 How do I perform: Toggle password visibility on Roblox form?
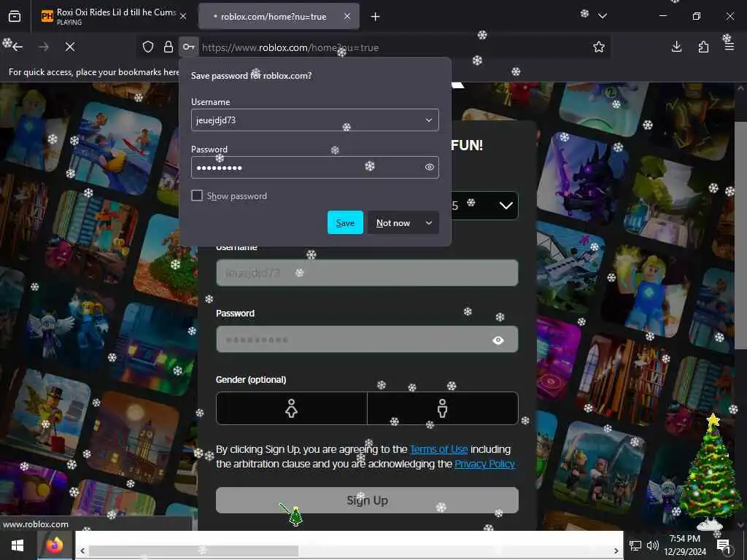click(x=498, y=340)
